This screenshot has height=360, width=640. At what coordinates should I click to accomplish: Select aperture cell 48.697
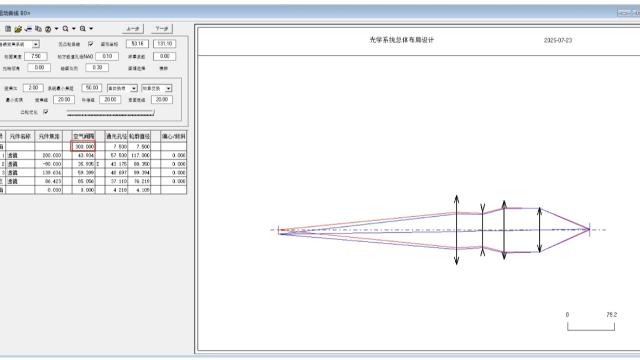click(x=116, y=173)
